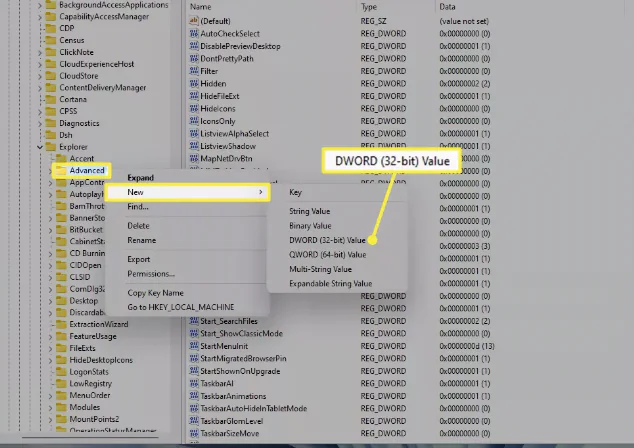Click the AutoCheckSelect value icon

[194, 34]
